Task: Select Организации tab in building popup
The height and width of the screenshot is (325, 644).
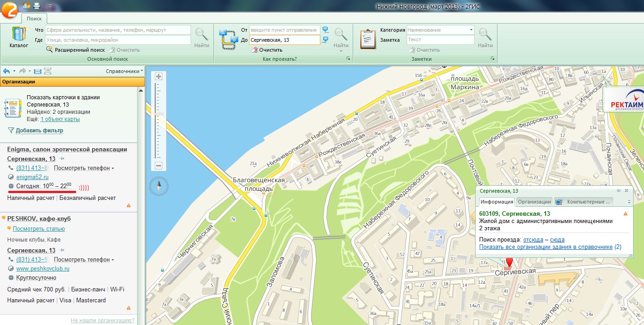Action: coord(534,202)
